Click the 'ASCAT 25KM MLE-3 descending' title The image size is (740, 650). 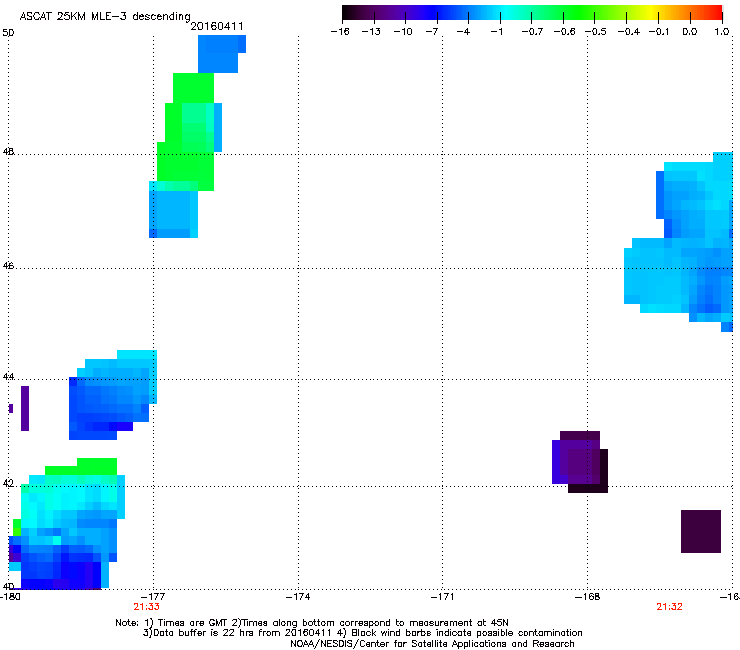(x=105, y=16)
